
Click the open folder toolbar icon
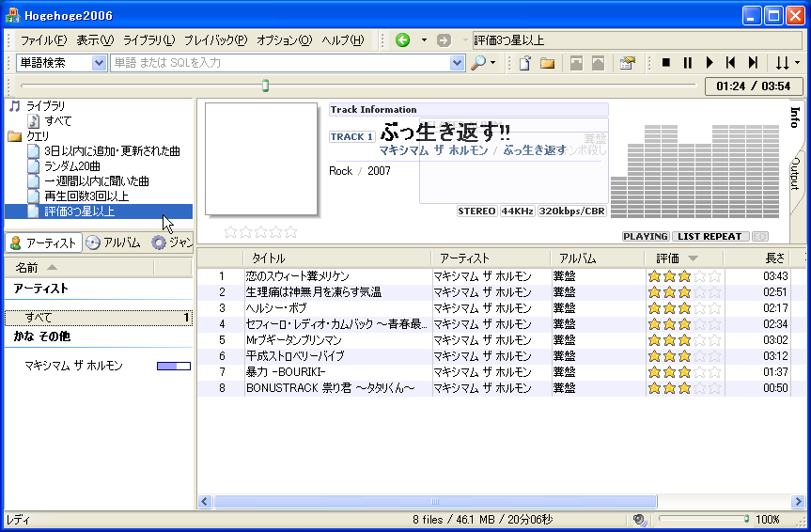point(547,63)
